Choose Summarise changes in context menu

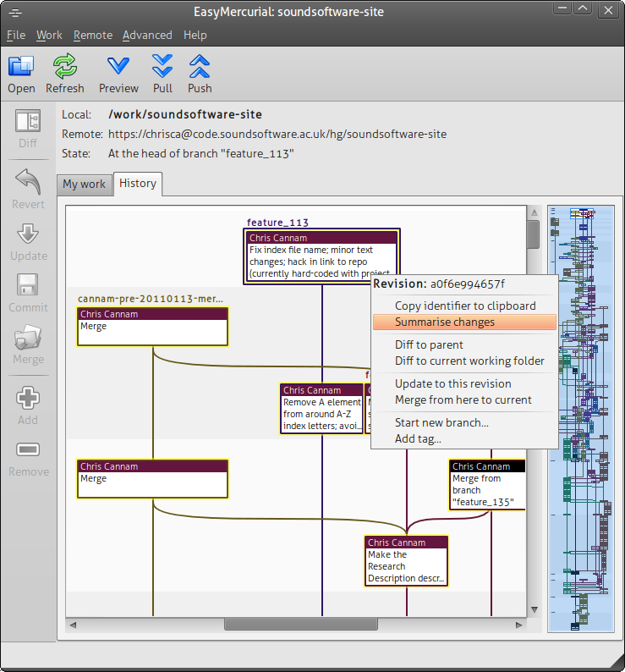(x=465, y=322)
